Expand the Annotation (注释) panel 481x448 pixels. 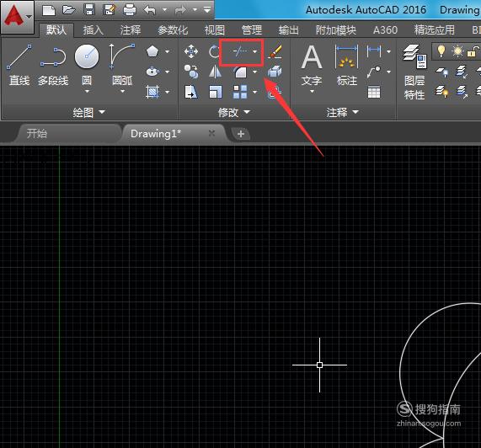(342, 113)
